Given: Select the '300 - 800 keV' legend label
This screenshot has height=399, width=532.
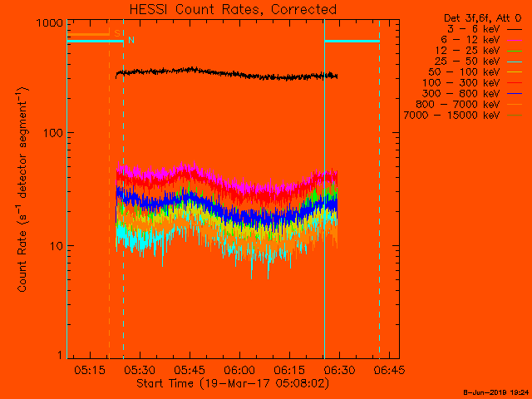Looking at the screenshot, I should click(x=461, y=93).
